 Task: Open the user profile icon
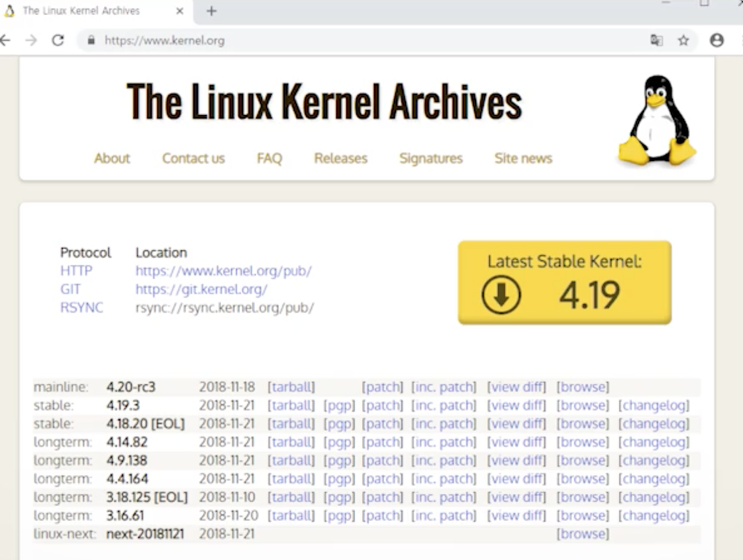tap(717, 41)
